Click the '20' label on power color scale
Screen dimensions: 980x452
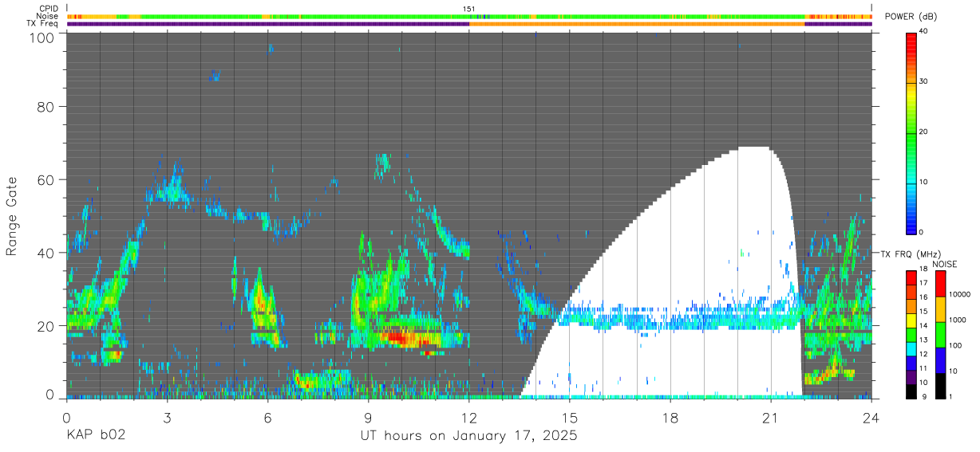click(924, 132)
